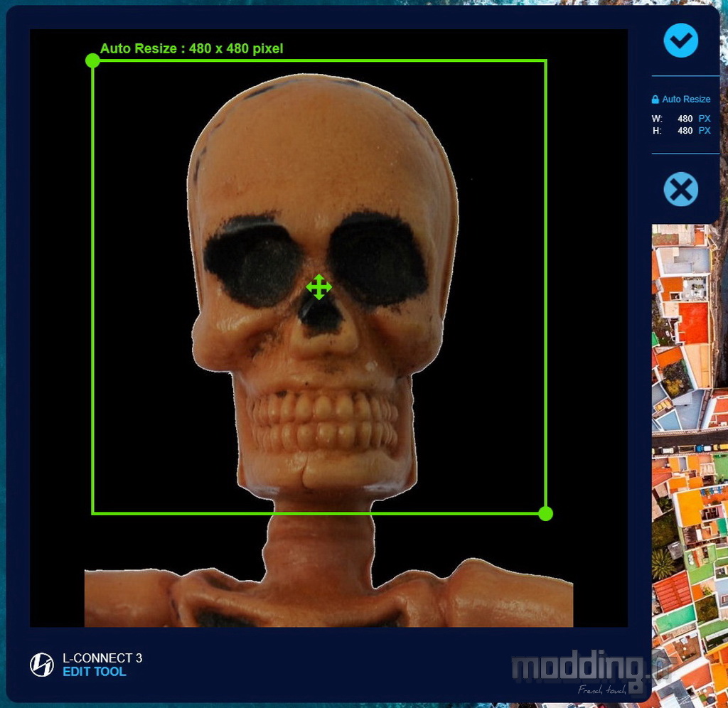Click the Auto Resize label

[x=686, y=100]
